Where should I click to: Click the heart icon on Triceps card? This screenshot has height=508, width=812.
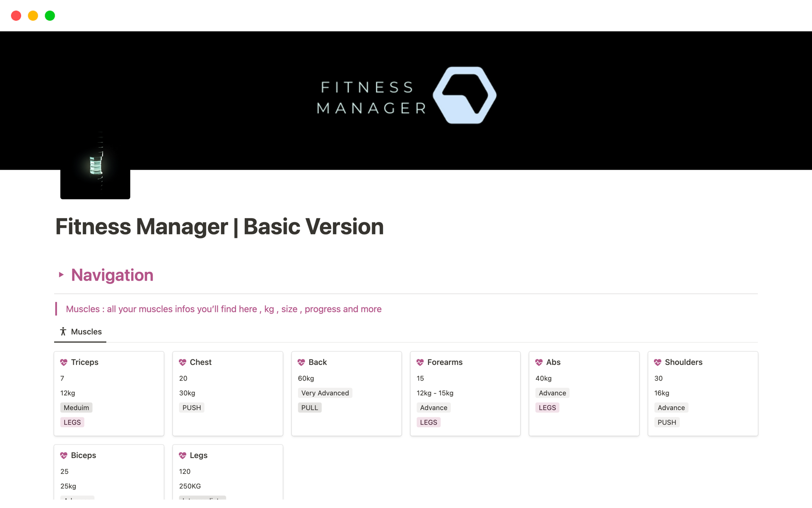64,362
